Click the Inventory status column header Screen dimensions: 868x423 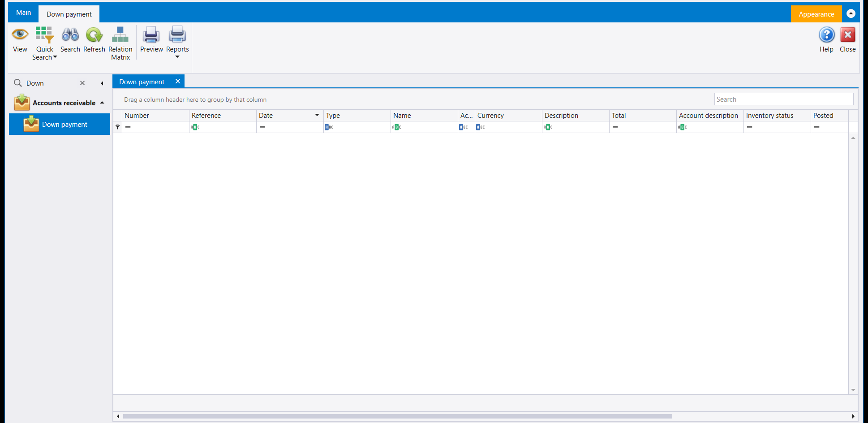pos(777,115)
